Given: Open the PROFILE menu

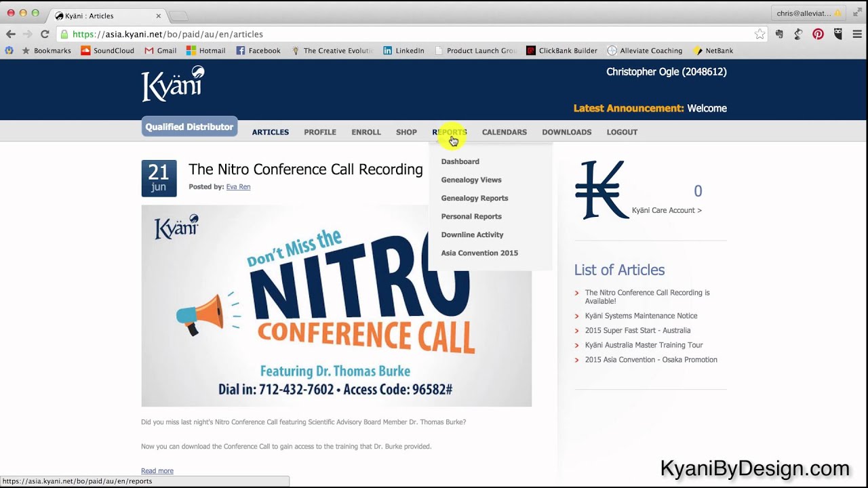Looking at the screenshot, I should click(320, 132).
